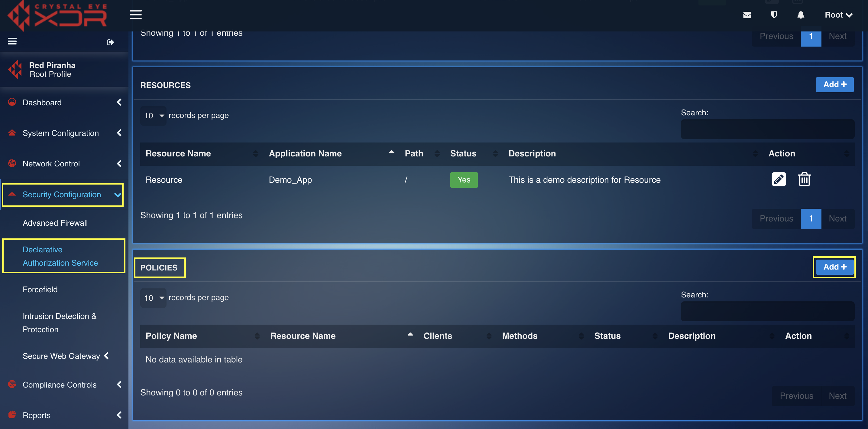Click 'No data available in table' text
The image size is (868, 429).
pos(194,359)
